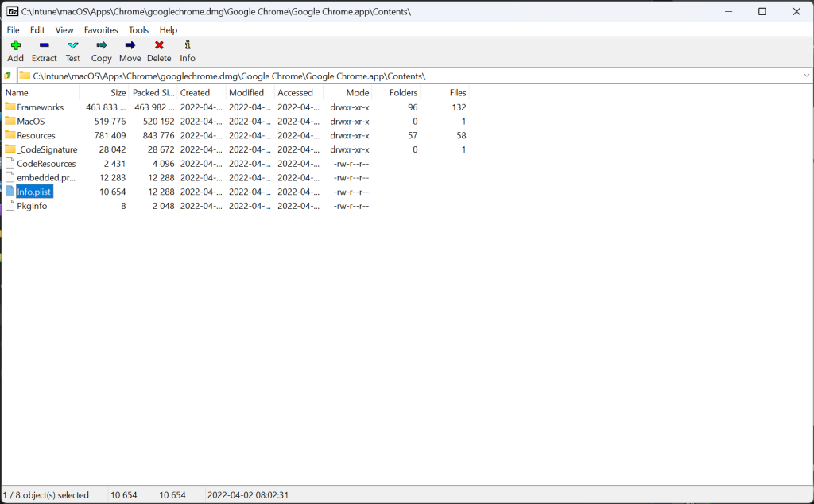Click the Copy toolbar icon
814x504 pixels.
[x=101, y=45]
